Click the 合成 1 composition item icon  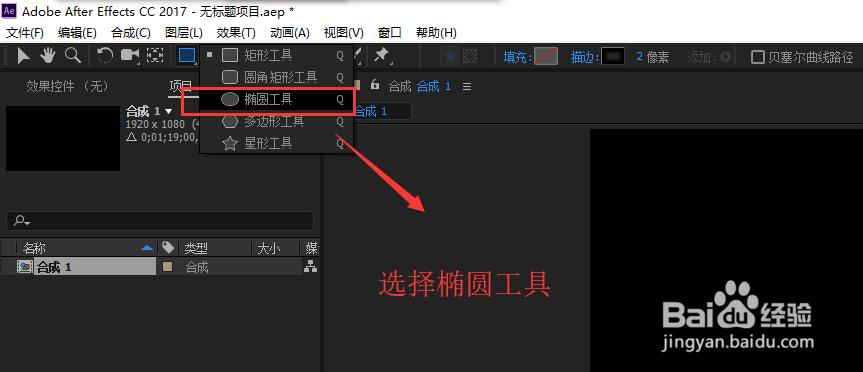[x=25, y=267]
